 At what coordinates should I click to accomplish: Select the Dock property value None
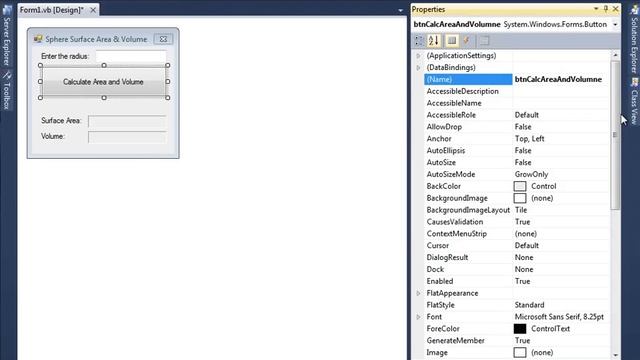pos(524,269)
